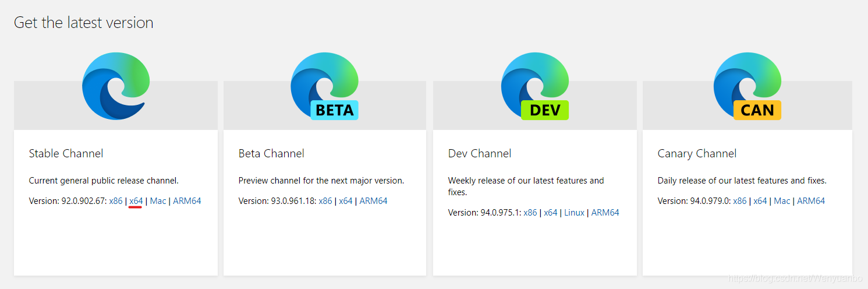Open Beta channel ARM64 download link
Screen dimensions: 868x289
[373, 201]
